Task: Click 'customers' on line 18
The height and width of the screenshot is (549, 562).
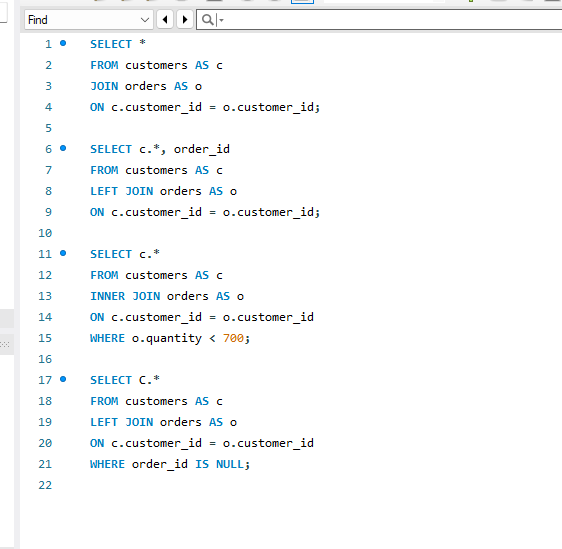Action: (156, 401)
